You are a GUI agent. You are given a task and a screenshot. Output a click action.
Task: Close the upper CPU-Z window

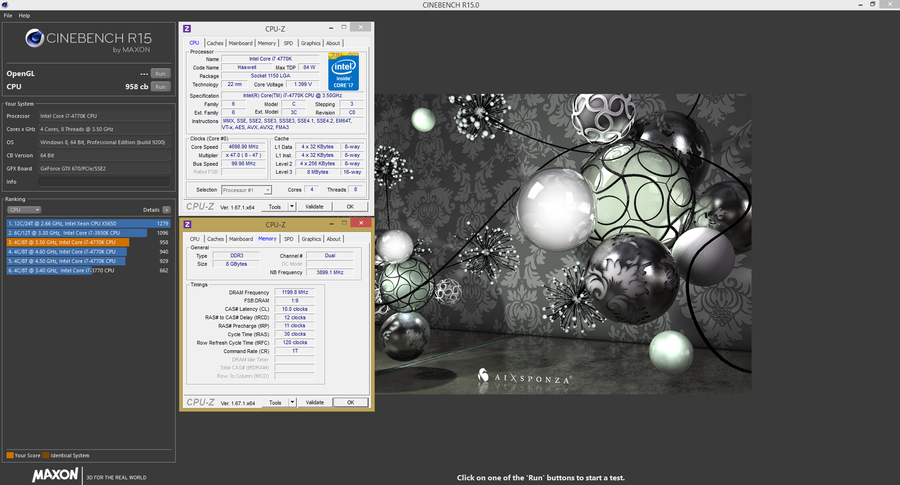point(360,27)
